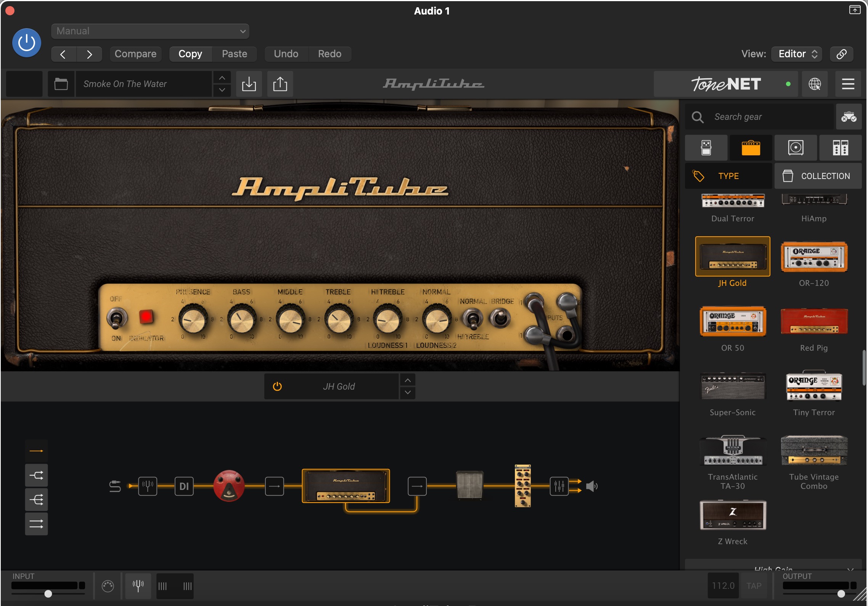Select the three-way split signal chain routing
The image size is (868, 606).
tap(37, 500)
